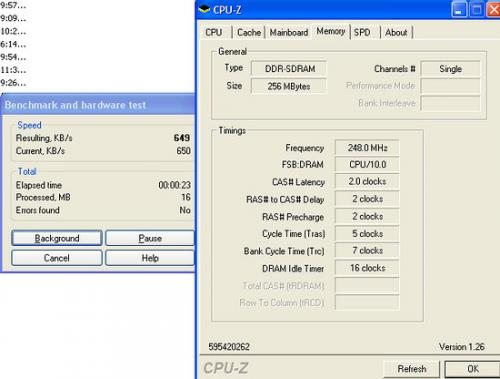This screenshot has width=500, height=379.
Task: Click the 'General' group label
Action: tap(232, 52)
